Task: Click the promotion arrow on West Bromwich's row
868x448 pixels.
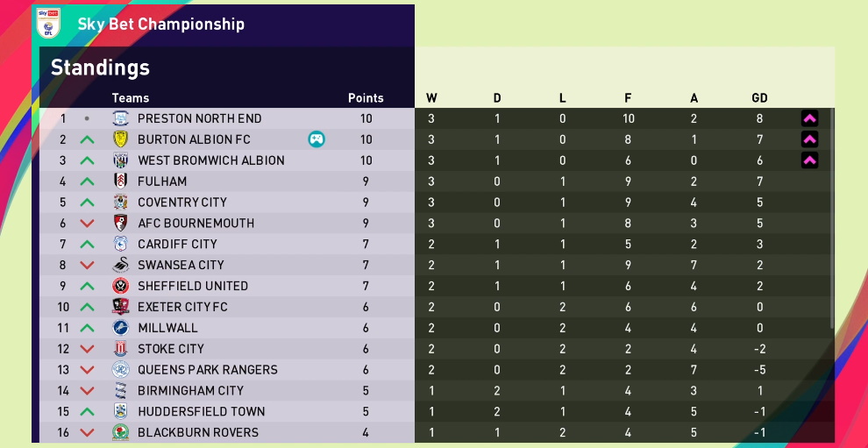Action: click(x=809, y=160)
